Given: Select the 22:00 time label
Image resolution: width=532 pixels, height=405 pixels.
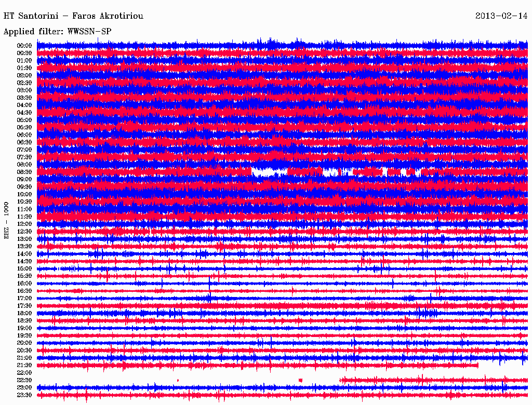Looking at the screenshot, I should pyautogui.click(x=24, y=373).
